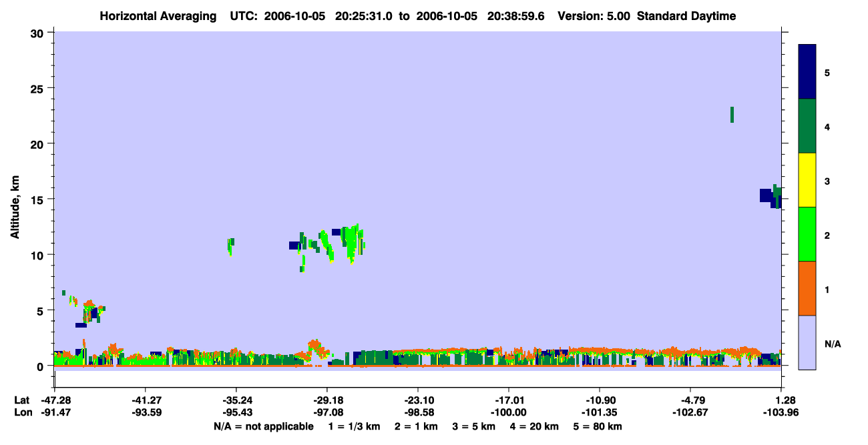Viewport: 868px width, 445px height.
Task: Click the '3 = 5 km' legend entry
Action: coord(473,426)
